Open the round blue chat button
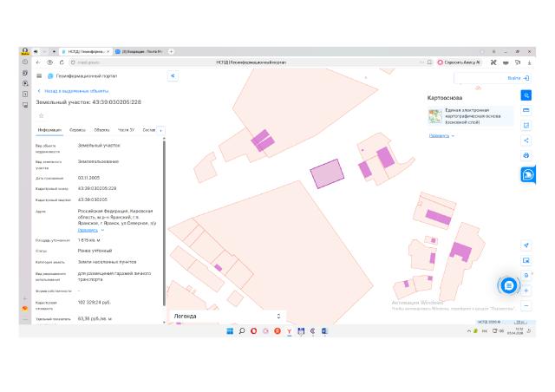The image size is (555, 392). click(509, 284)
